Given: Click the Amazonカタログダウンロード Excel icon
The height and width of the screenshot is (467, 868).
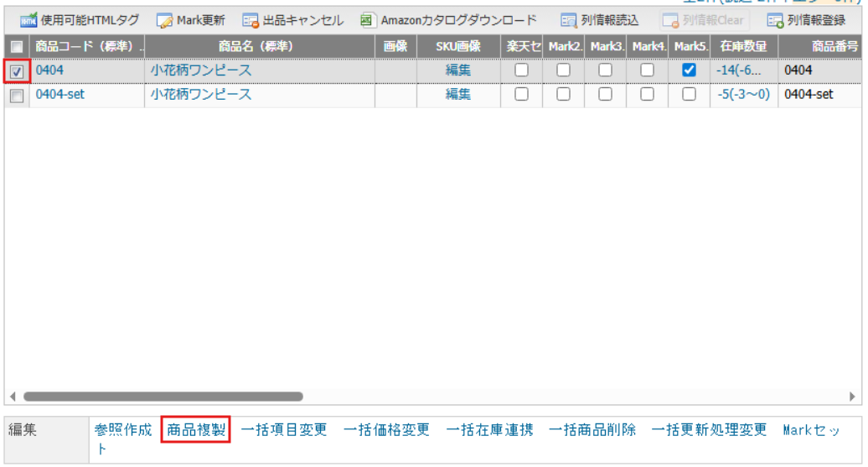Looking at the screenshot, I should click(367, 20).
